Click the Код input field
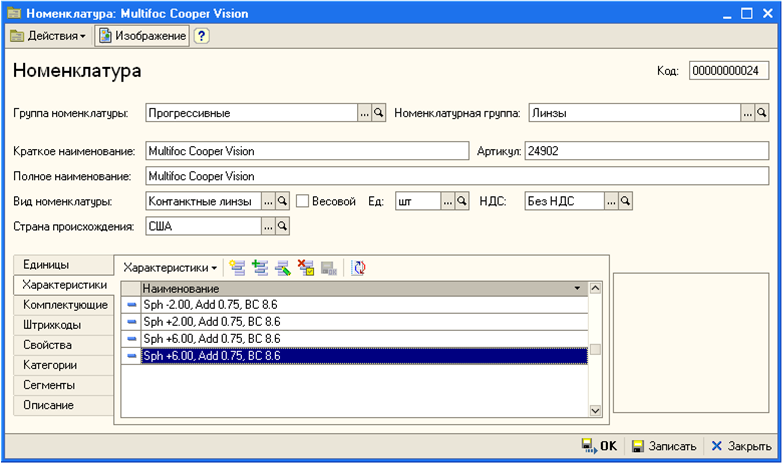This screenshot has width=782, height=463. coord(729,71)
